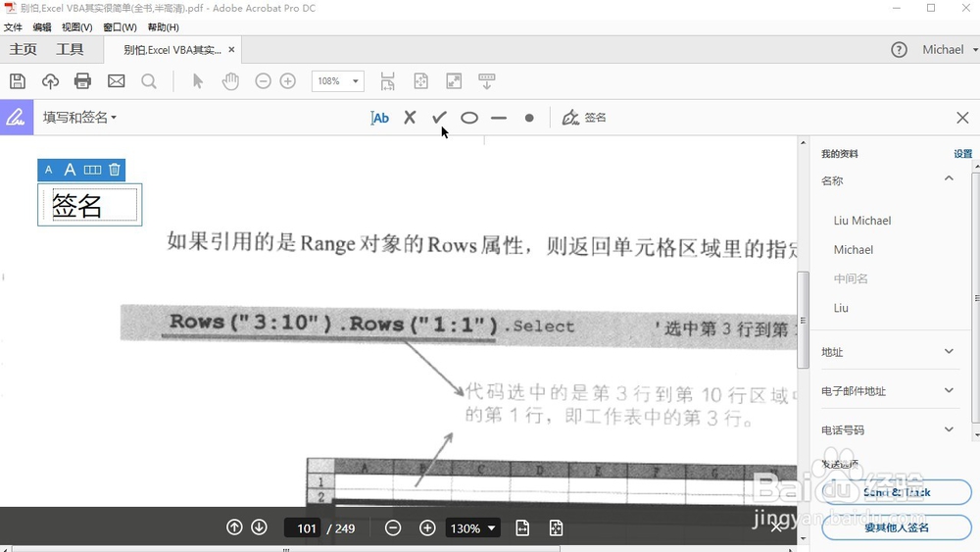Select the filled dot tool

click(x=529, y=118)
